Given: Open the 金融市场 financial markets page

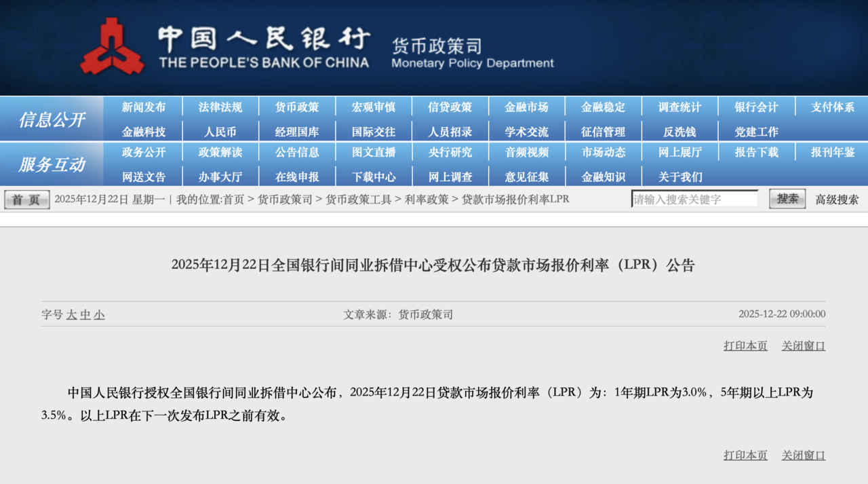Looking at the screenshot, I should point(526,107).
